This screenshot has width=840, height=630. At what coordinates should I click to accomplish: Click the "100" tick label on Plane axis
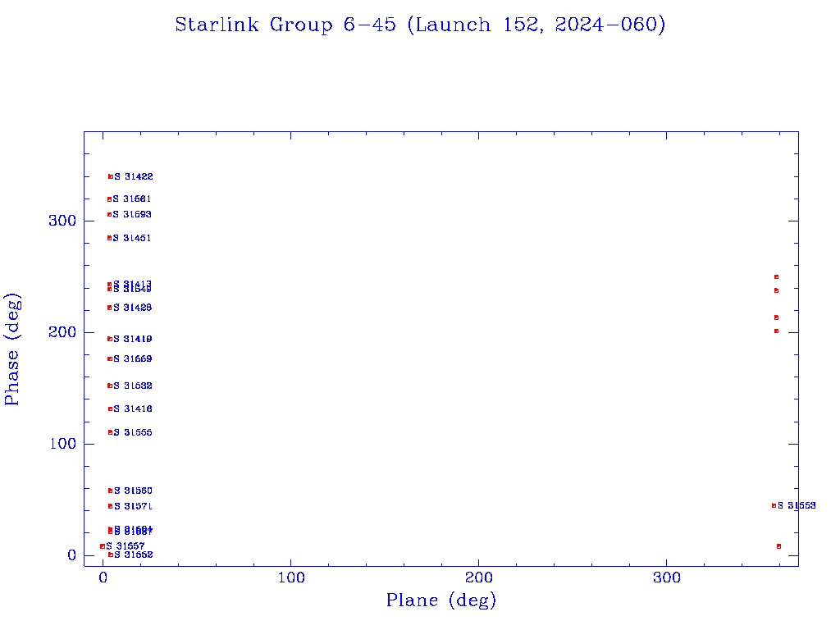click(x=291, y=577)
